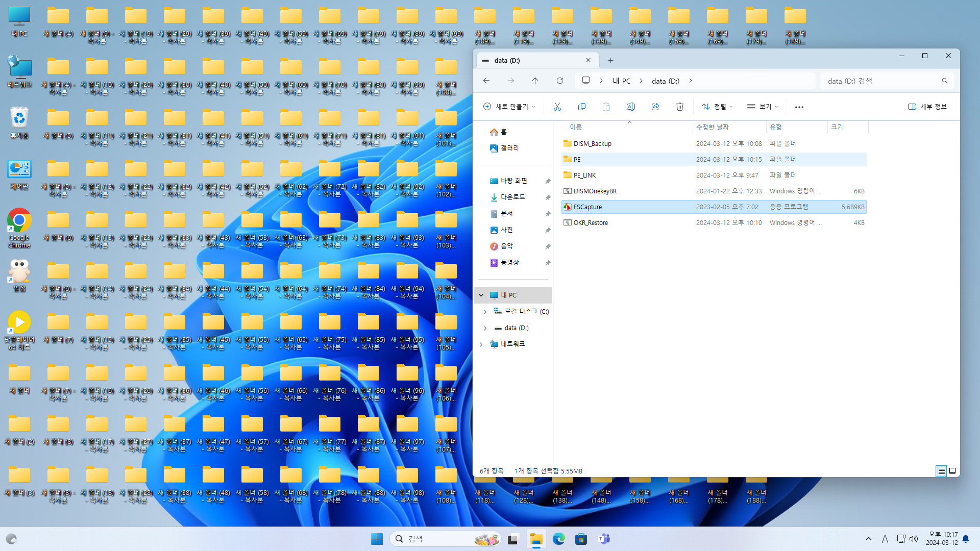Click the Cut scissors icon in Explorer toolbar
The image size is (980, 551).
click(557, 107)
